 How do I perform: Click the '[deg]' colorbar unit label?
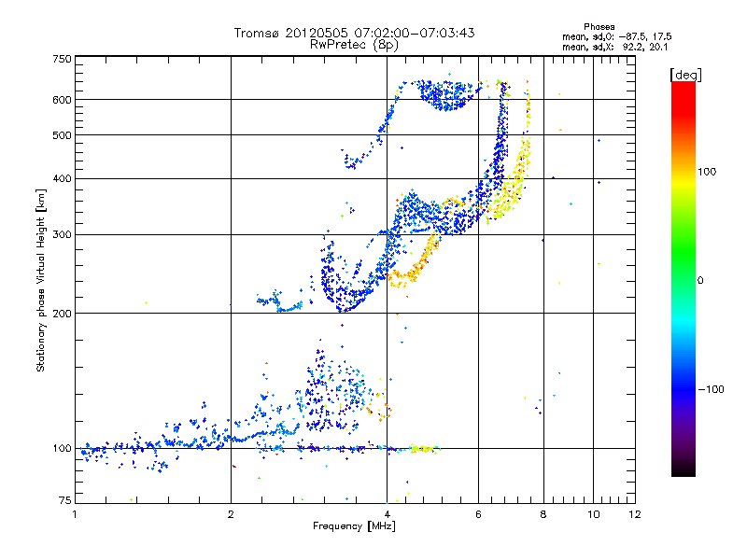(685, 75)
